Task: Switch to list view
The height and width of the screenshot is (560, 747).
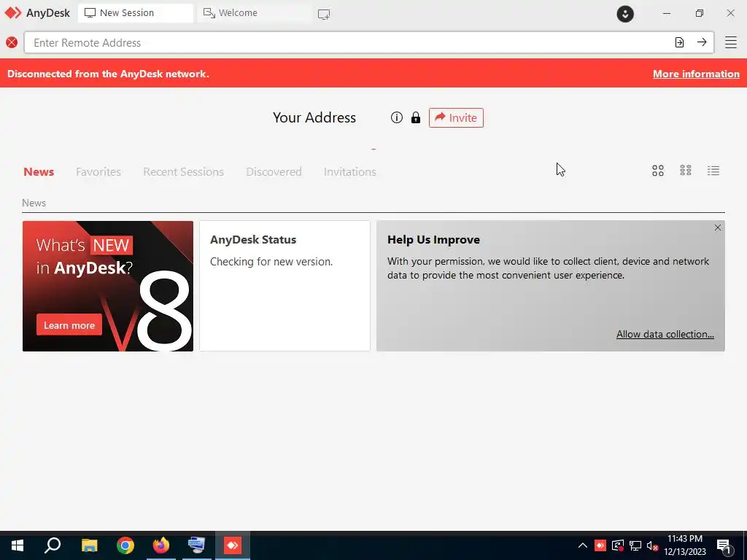Action: [x=713, y=171]
